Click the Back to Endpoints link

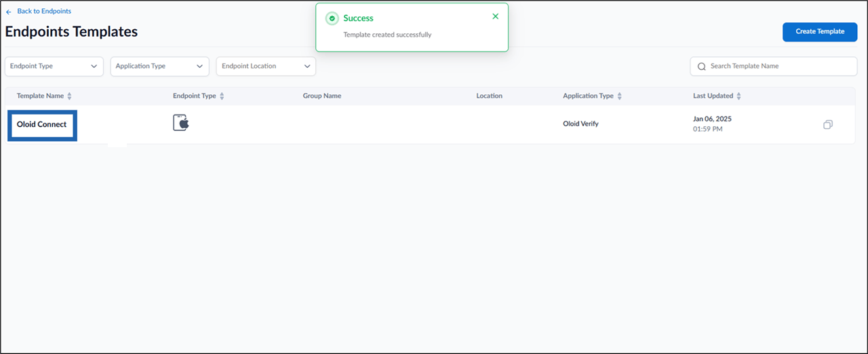pyautogui.click(x=39, y=12)
